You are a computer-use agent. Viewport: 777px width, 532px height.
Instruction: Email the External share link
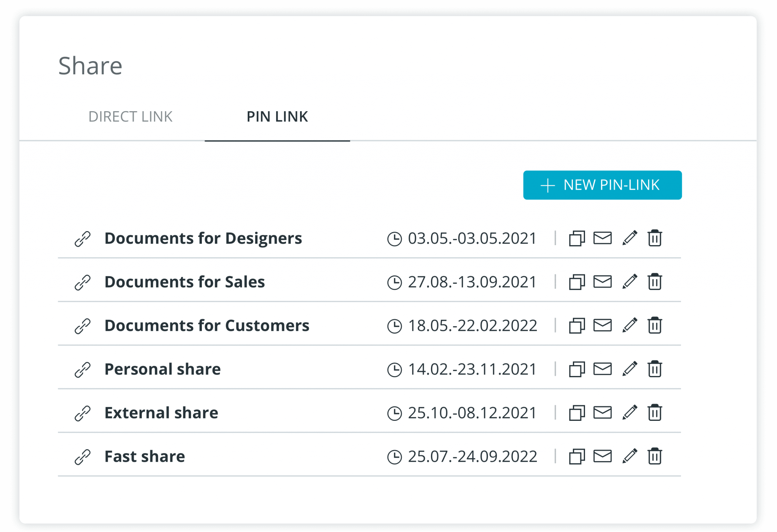[x=602, y=412]
